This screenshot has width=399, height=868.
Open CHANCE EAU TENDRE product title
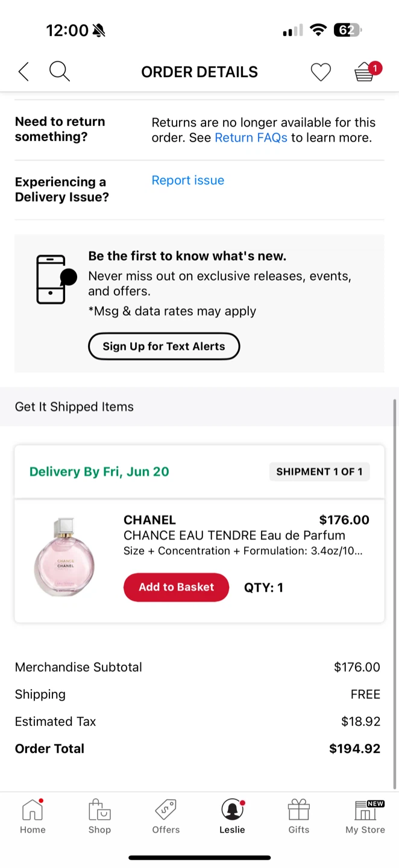pyautogui.click(x=234, y=535)
